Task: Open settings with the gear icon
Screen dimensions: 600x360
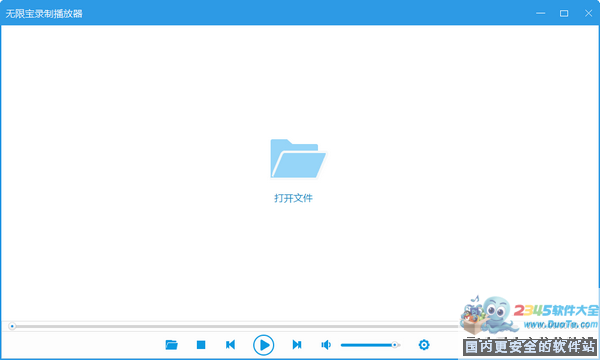Action: click(x=424, y=345)
